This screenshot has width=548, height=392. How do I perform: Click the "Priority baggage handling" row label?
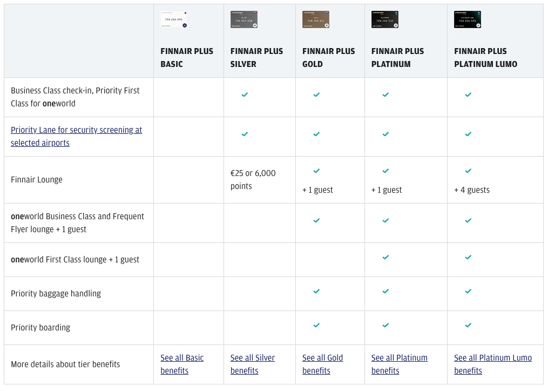point(56,294)
